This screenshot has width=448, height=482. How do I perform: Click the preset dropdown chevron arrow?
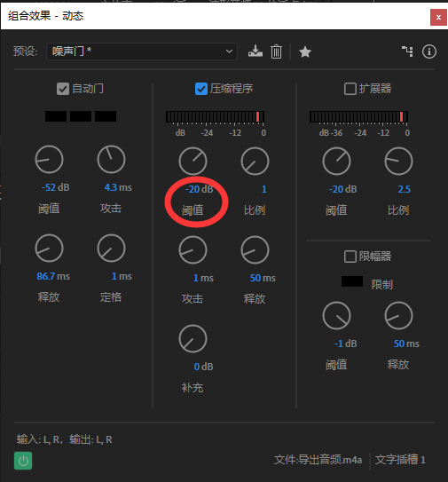pyautogui.click(x=229, y=51)
